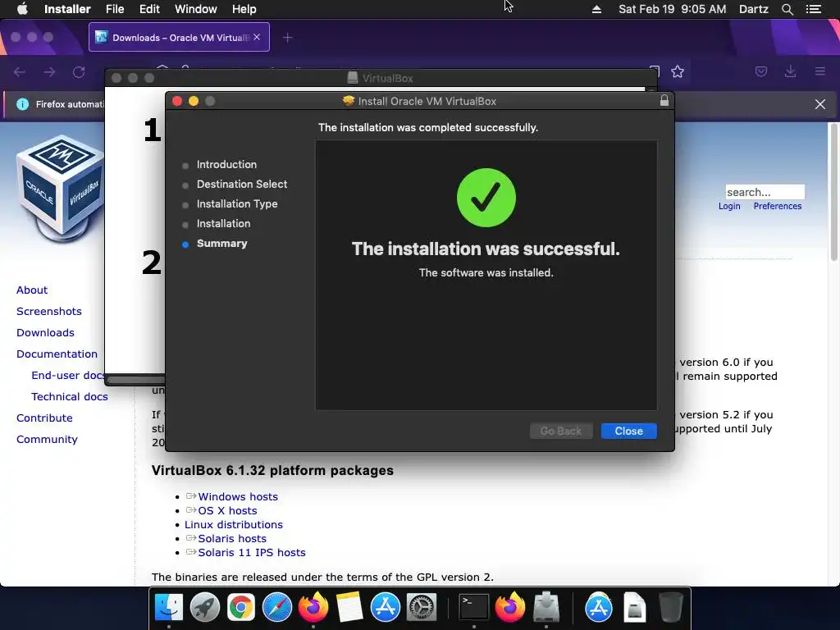Click Firefox back arrow

coord(20,72)
